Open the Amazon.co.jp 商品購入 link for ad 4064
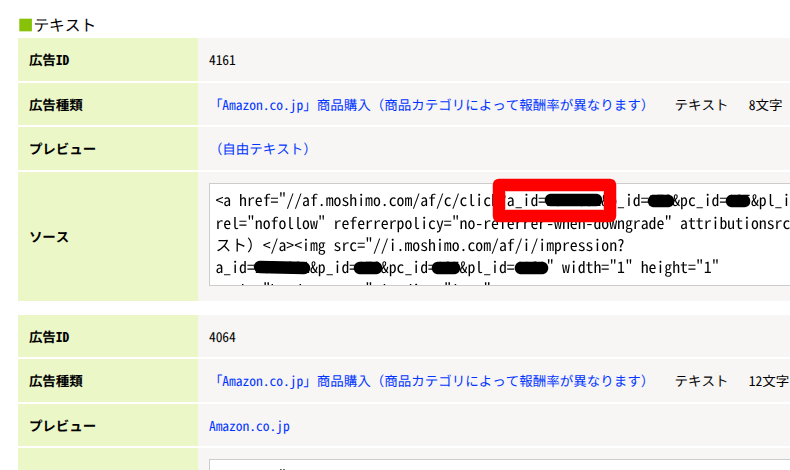The image size is (790, 470). pos(431,381)
